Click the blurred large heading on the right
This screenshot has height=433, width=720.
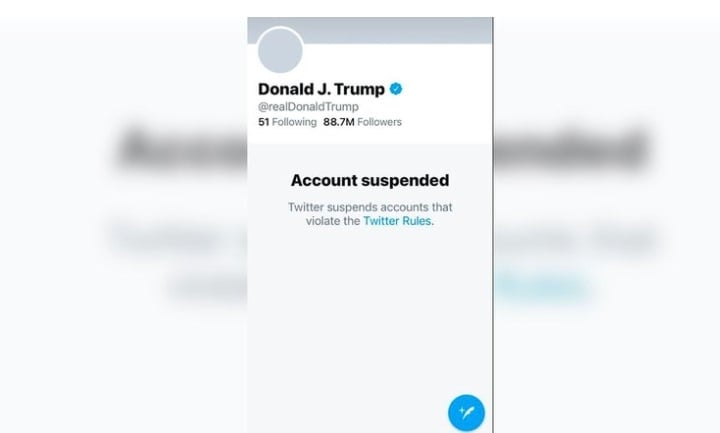[x=572, y=148]
